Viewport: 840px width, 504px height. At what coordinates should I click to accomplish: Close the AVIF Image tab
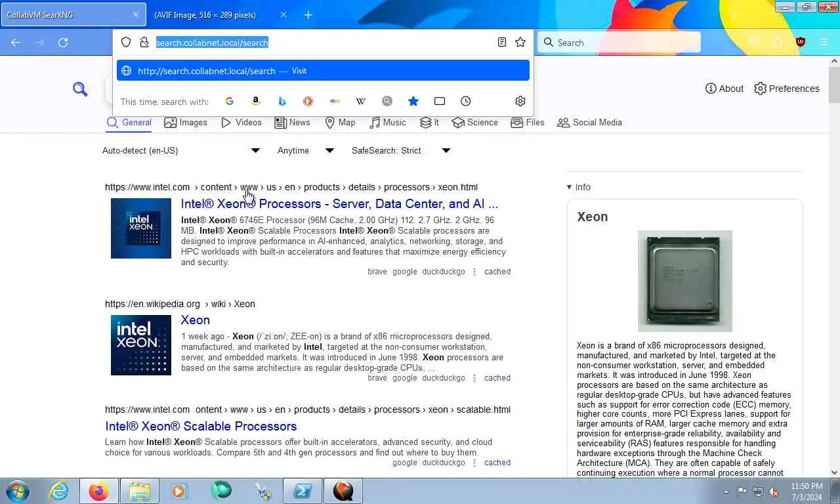click(283, 14)
